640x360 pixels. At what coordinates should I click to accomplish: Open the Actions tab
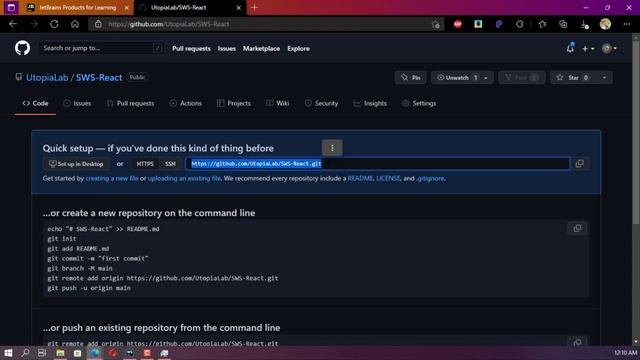(x=186, y=103)
